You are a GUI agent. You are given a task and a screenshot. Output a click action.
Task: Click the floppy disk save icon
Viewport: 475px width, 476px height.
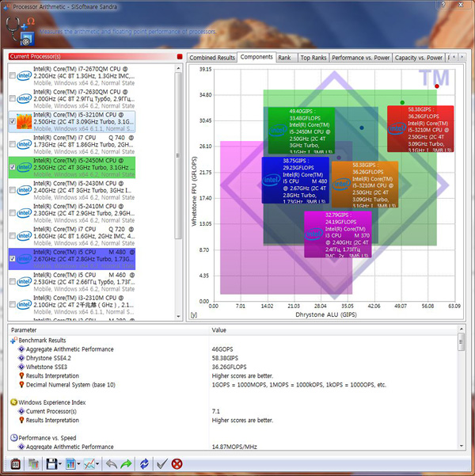51,464
